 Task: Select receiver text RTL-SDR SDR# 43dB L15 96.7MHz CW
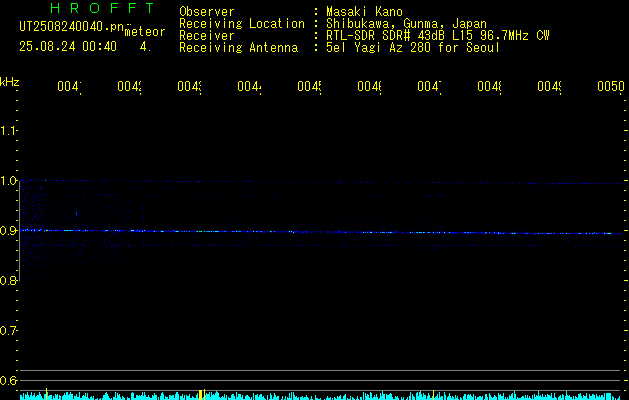point(438,36)
